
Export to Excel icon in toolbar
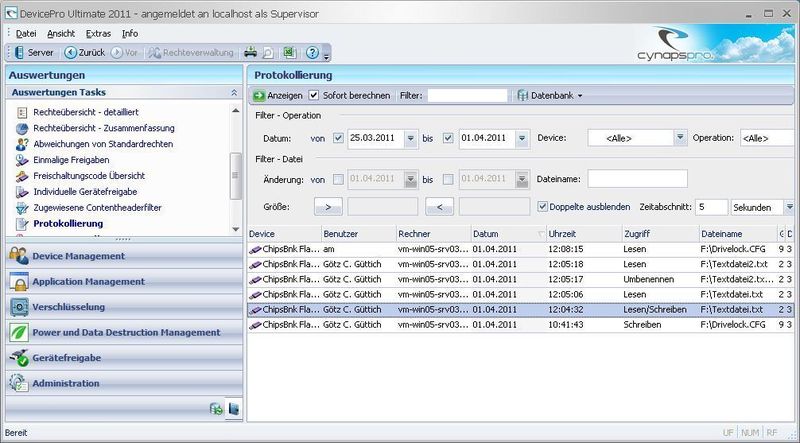(x=290, y=53)
